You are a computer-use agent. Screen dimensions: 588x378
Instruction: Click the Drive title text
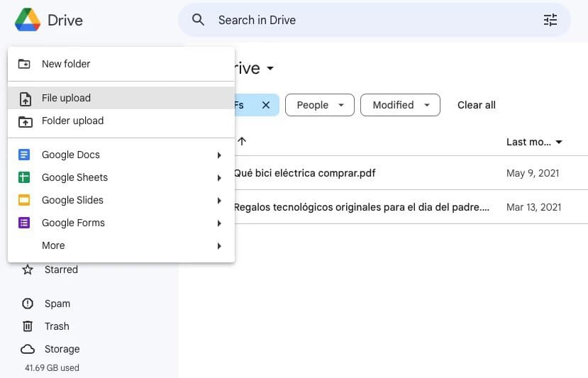click(65, 21)
